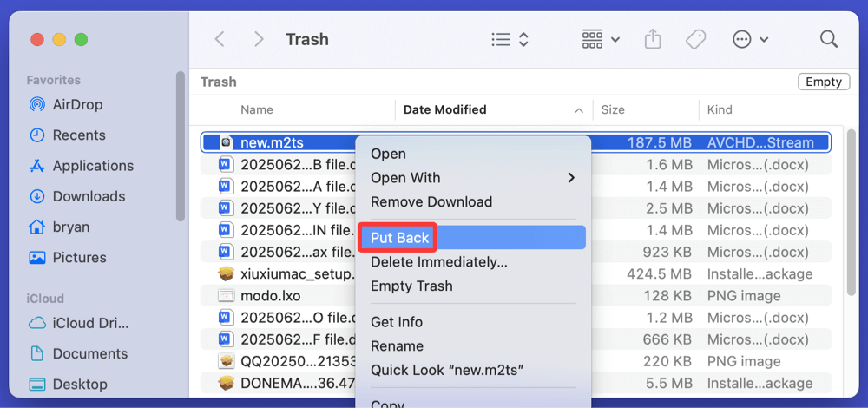Click the Tags toolbar icon
The height and width of the screenshot is (408, 868).
tap(695, 39)
